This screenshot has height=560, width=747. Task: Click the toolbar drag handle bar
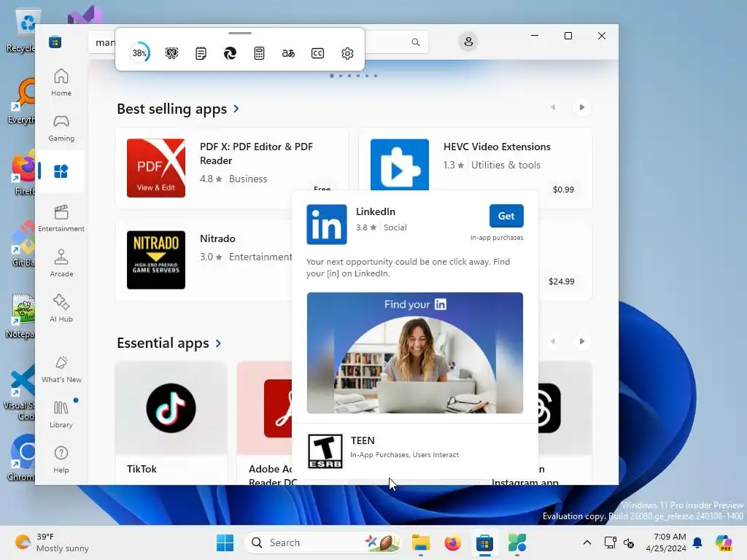coord(239,34)
